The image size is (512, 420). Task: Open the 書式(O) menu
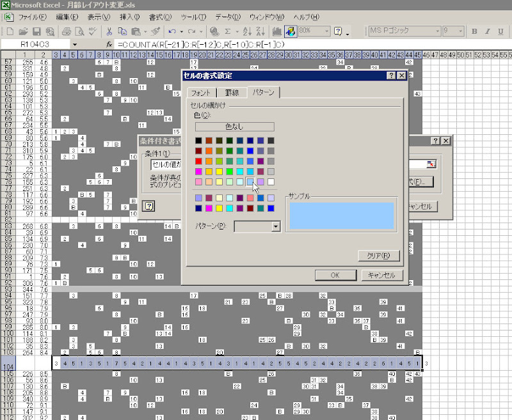[160, 17]
